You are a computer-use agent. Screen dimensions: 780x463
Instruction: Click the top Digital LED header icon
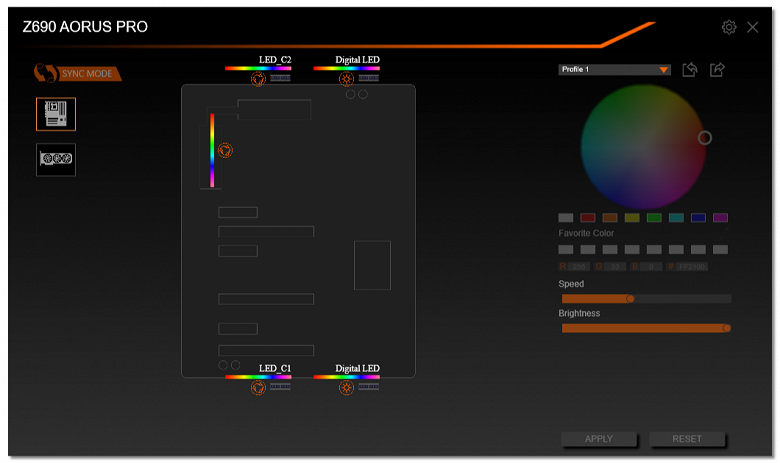[346, 79]
